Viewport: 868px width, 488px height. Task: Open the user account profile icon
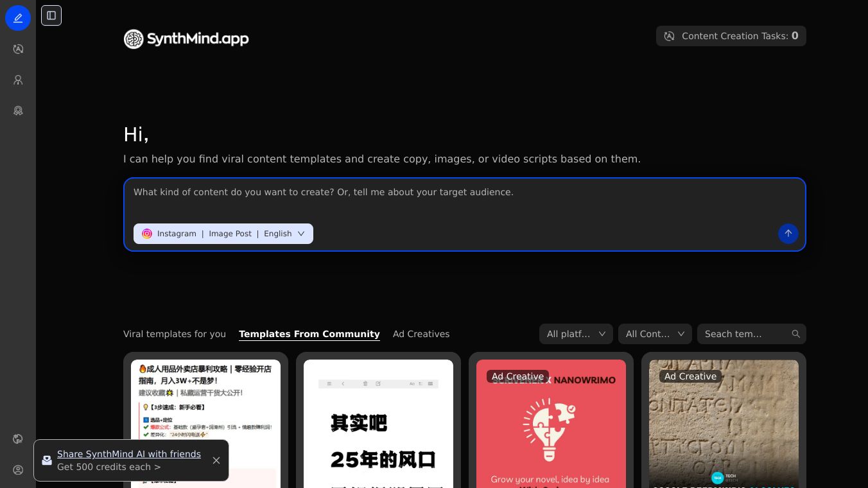click(18, 470)
